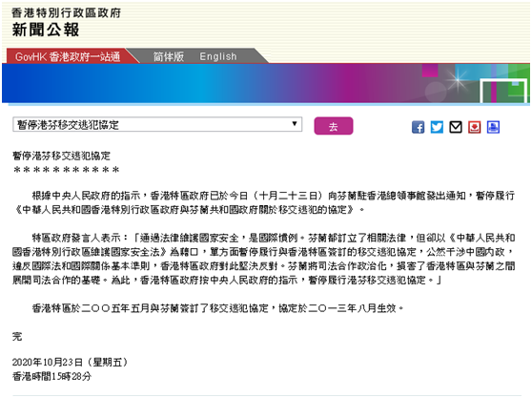This screenshot has height=398, width=532.
Task: Share this press release on Facebook
Action: point(418,127)
